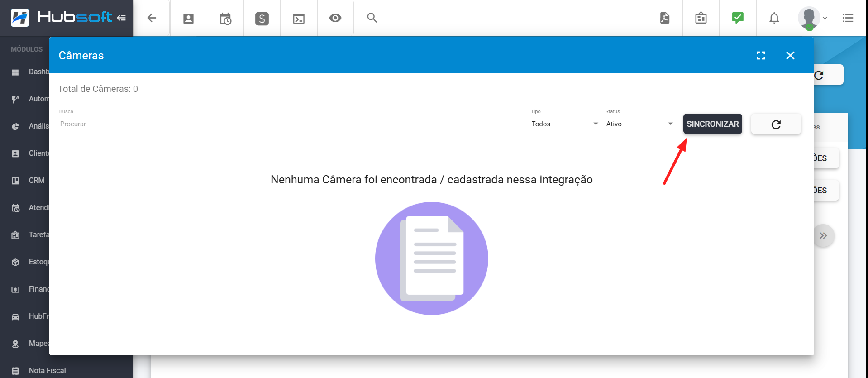Click the SINCRONIZAR button

tap(712, 124)
